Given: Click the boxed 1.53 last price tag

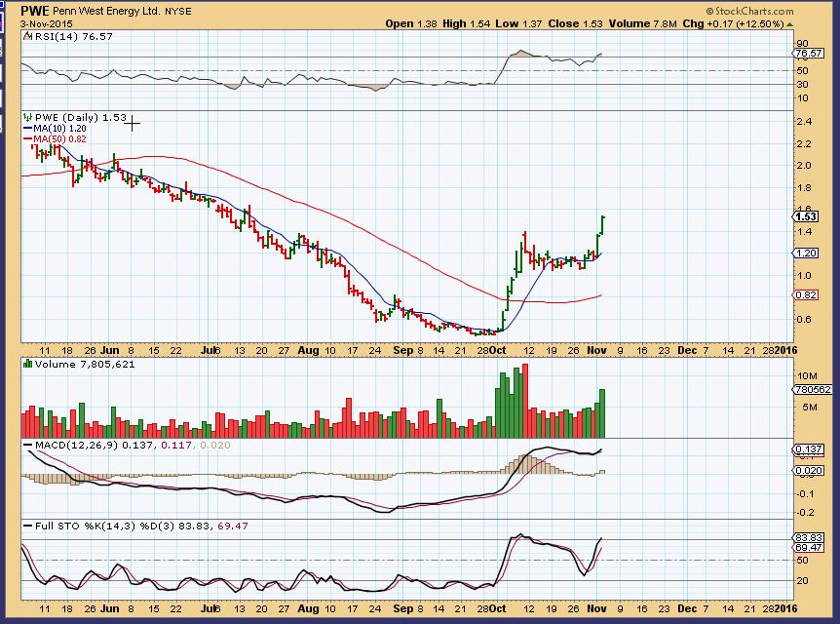Looking at the screenshot, I should click(806, 216).
